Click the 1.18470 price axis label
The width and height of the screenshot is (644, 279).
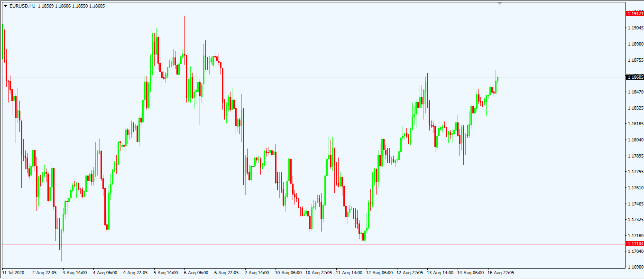(635, 92)
